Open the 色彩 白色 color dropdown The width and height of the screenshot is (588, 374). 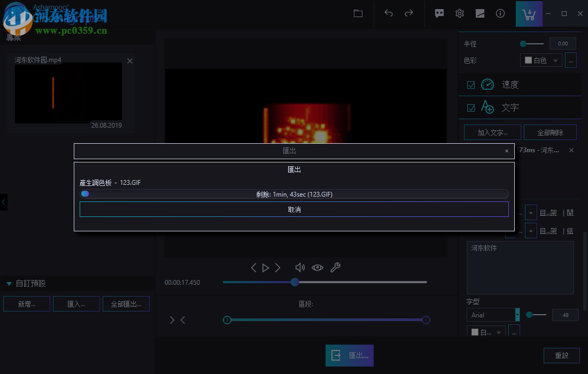tap(541, 60)
